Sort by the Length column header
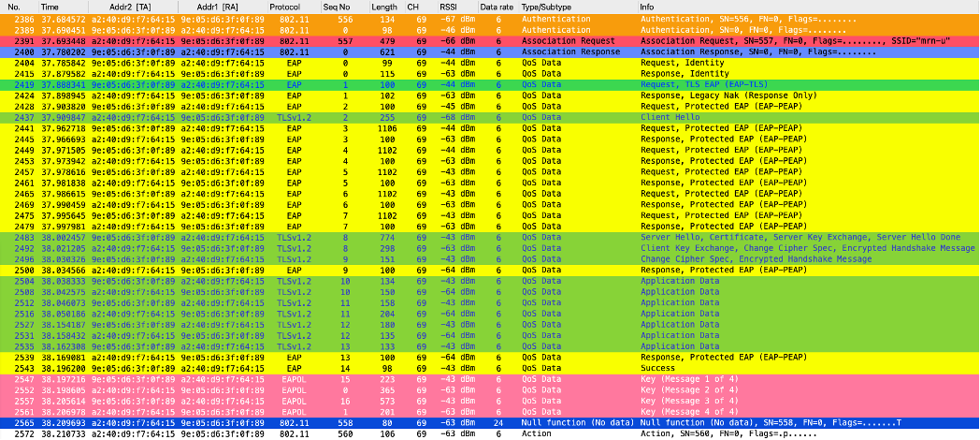 click(383, 7)
